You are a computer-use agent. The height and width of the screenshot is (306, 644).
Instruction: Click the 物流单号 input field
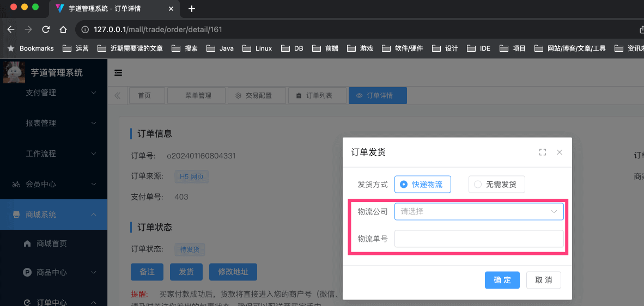point(478,238)
